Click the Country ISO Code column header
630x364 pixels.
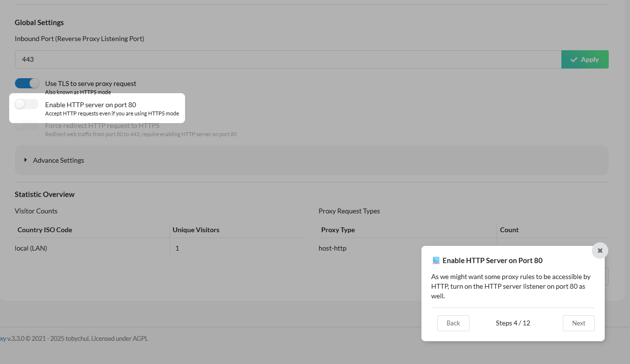point(45,230)
